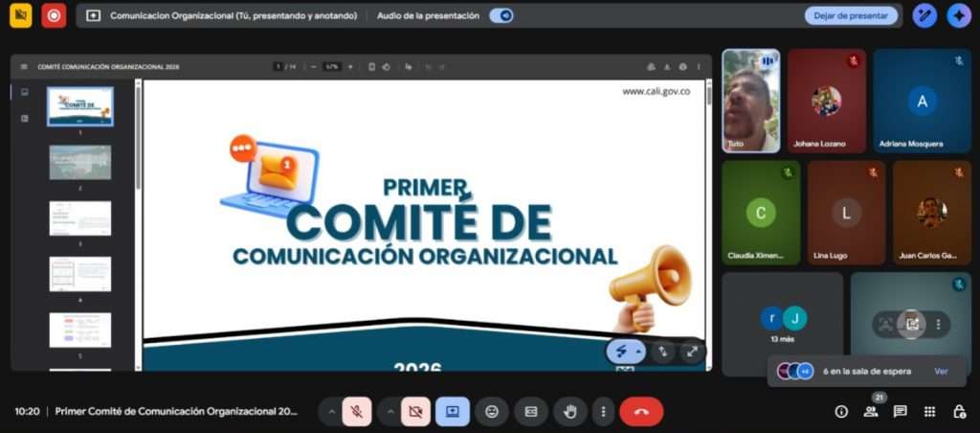Screen dimensions: 980x433
Task: Unmute the microphone
Action: 356,411
